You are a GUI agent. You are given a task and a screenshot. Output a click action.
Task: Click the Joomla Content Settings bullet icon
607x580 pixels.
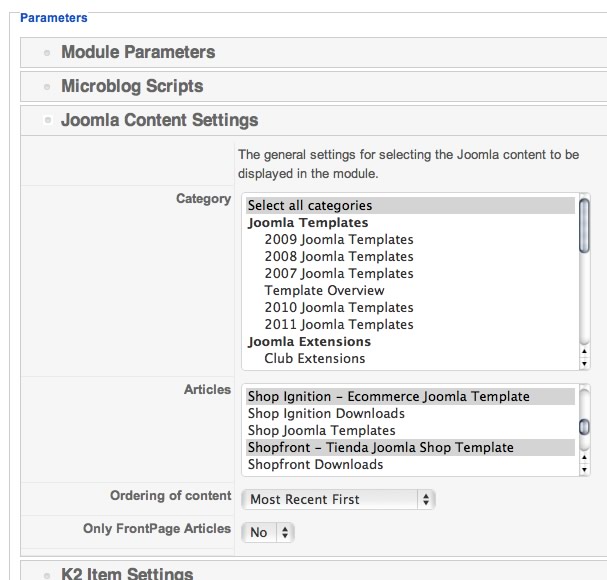coord(48,120)
